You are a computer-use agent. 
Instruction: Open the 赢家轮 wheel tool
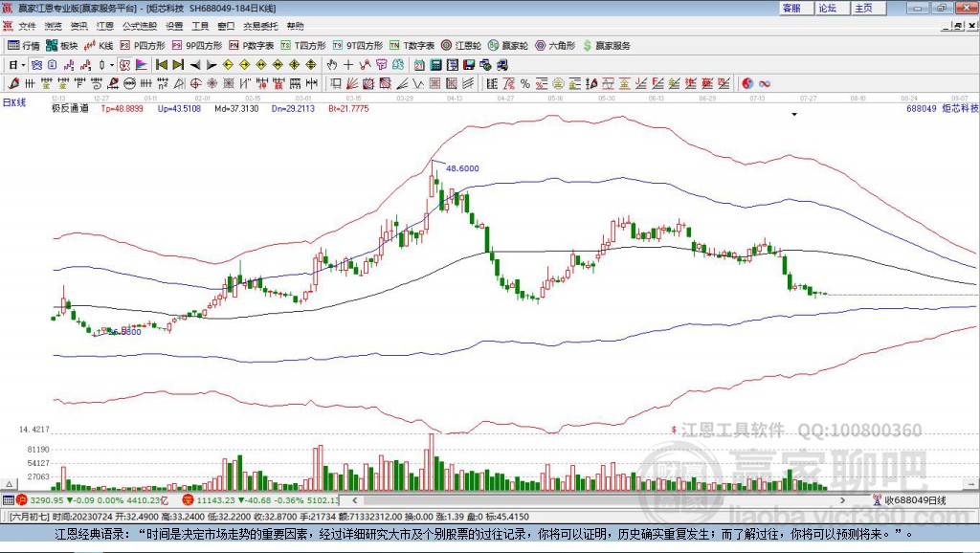tap(508, 46)
